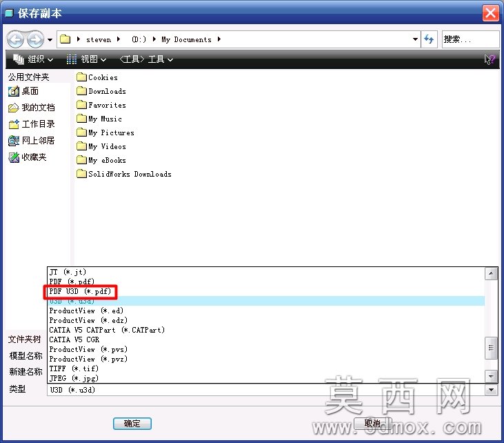Click the Downloads folder icon
Image resolution: width=504 pixels, height=443 pixels.
(81, 91)
